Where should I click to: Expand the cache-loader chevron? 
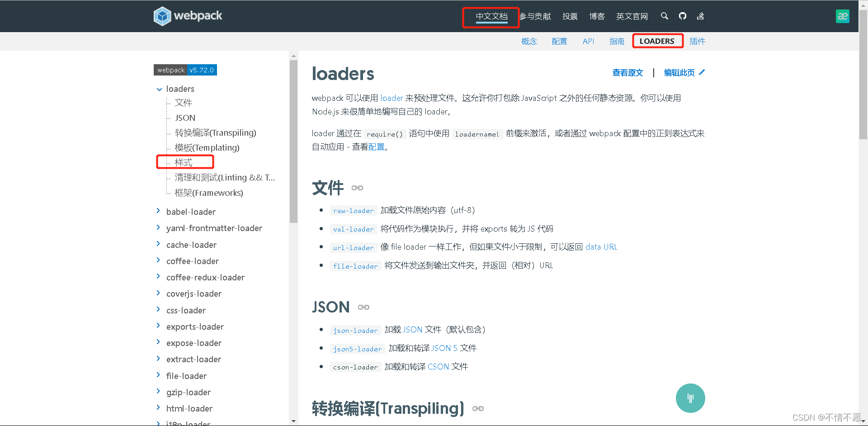158,244
